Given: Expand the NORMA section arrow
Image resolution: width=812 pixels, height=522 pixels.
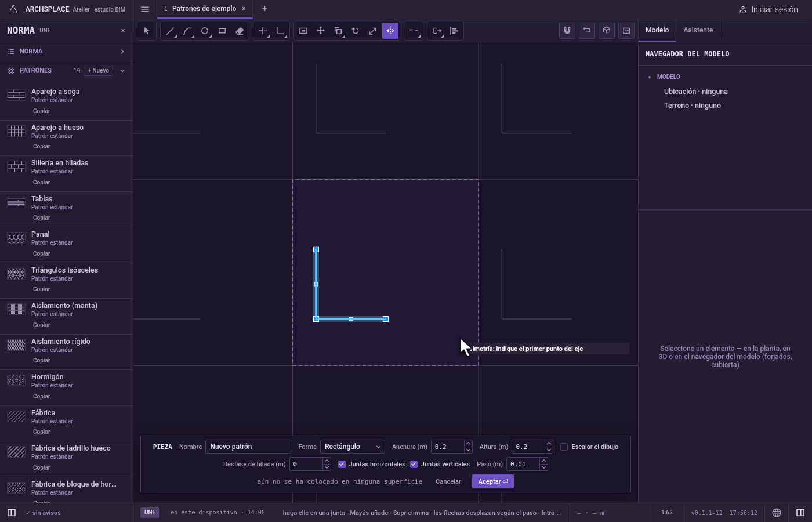Looking at the screenshot, I should point(122,52).
